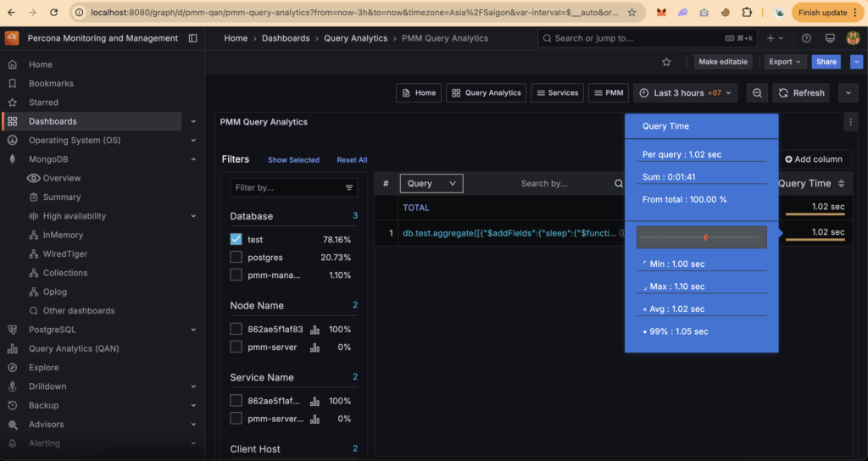This screenshot has height=461, width=868.
Task: Open MongoDB WiredTiger dashboard
Action: tap(64, 254)
